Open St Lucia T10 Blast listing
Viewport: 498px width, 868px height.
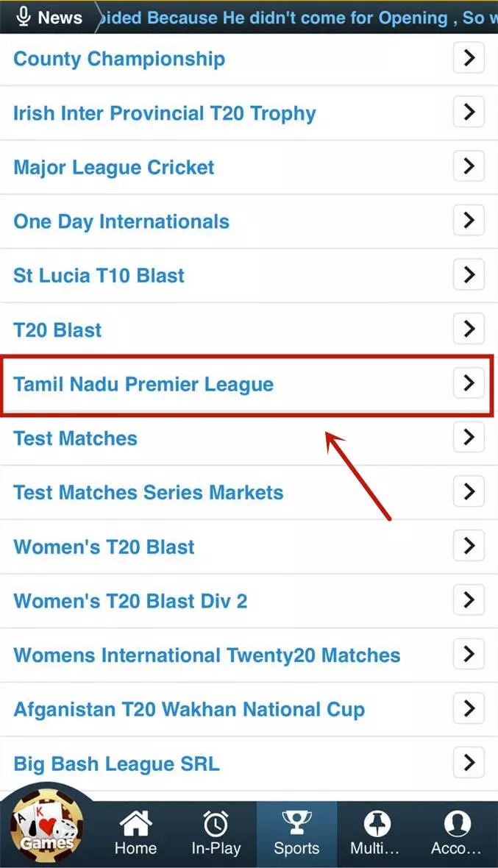[x=99, y=275]
